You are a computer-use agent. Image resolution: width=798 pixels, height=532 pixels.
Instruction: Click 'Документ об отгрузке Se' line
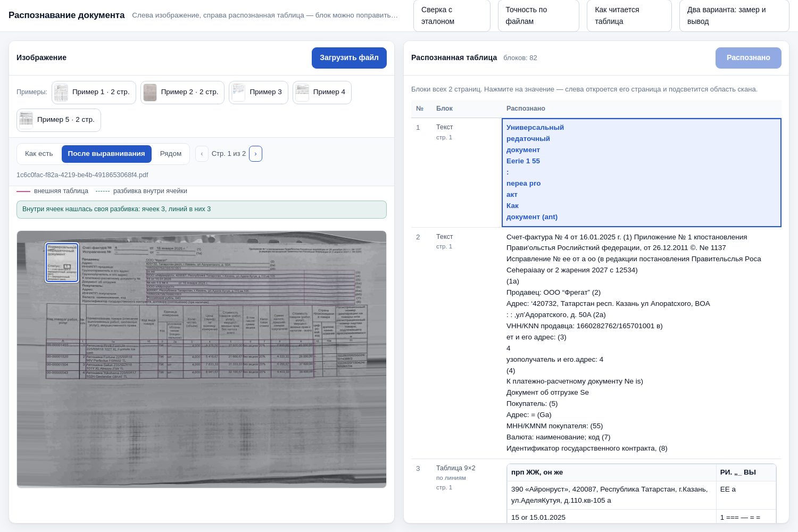click(x=547, y=393)
